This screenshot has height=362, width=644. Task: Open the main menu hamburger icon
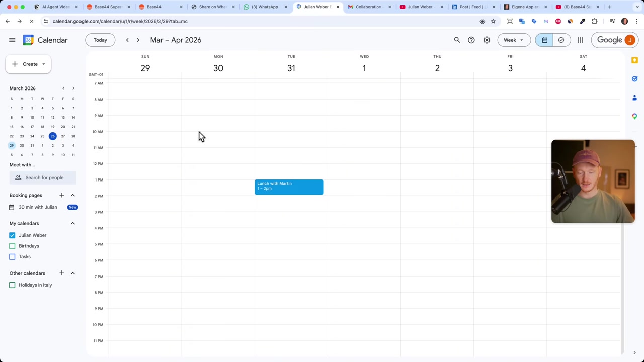(x=12, y=40)
